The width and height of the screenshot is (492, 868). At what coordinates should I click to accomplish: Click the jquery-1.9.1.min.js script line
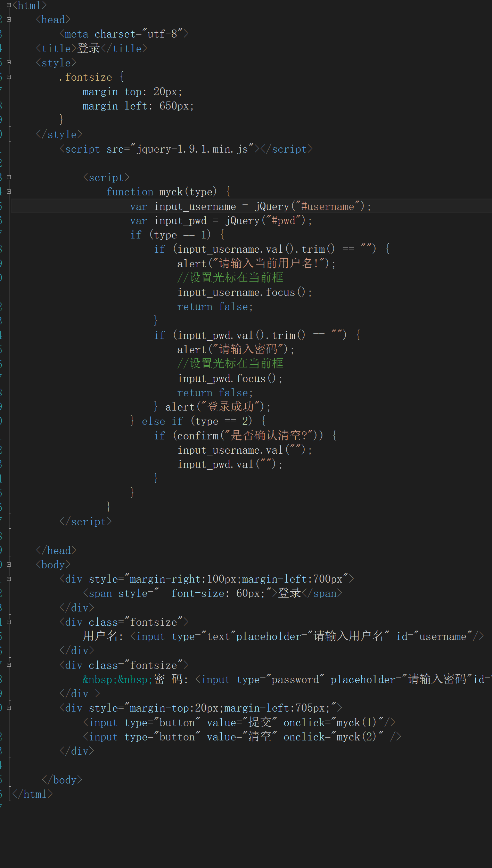186,149
